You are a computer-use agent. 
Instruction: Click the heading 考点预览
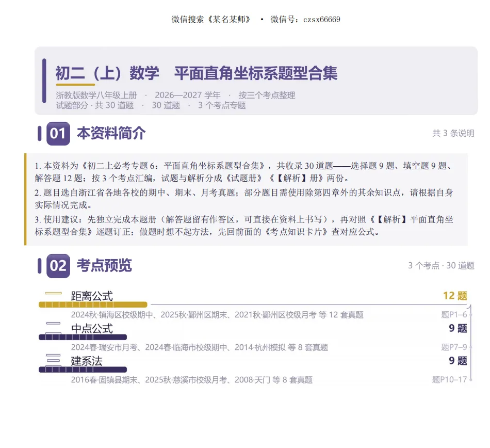tap(104, 265)
